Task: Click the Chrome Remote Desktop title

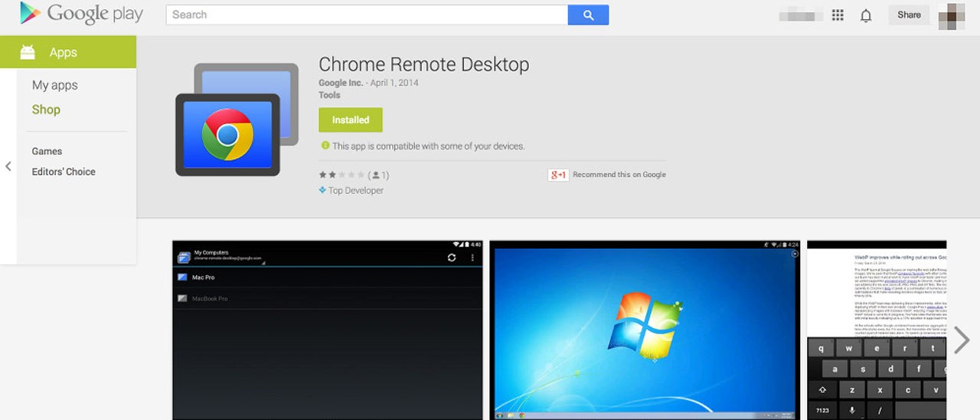Action: [423, 64]
